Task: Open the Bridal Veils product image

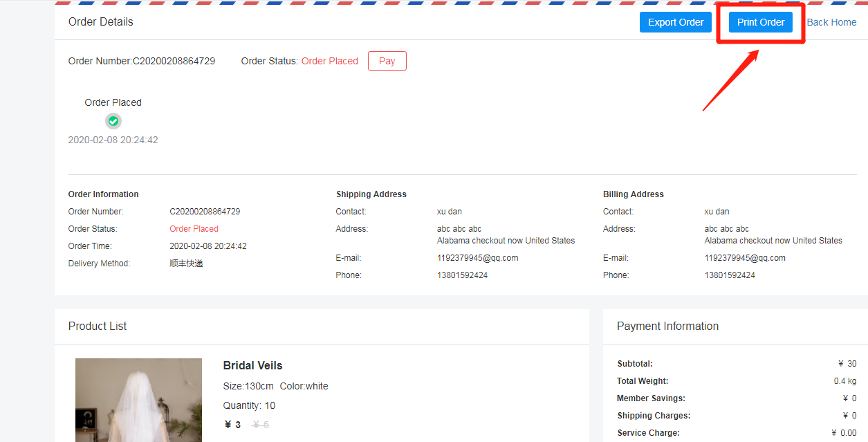Action: coord(138,400)
